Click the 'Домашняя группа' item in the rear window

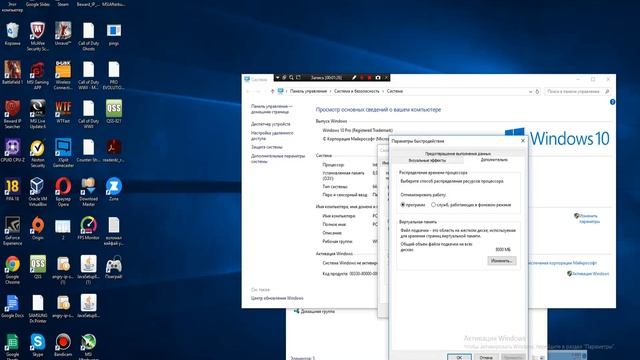point(314,311)
